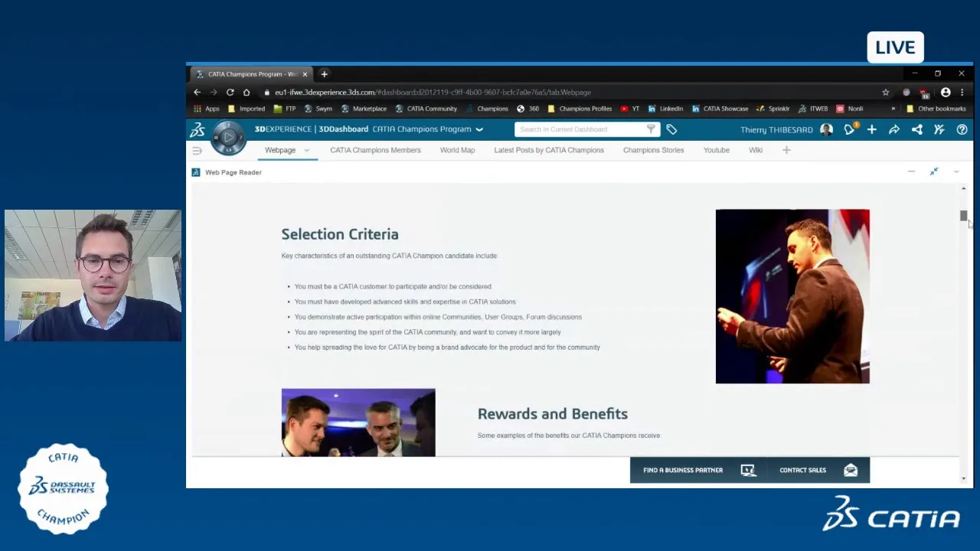Screen dimensions: 980x551
Task: Toggle the dashboard side menu hamburger icon
Action: 197,151
